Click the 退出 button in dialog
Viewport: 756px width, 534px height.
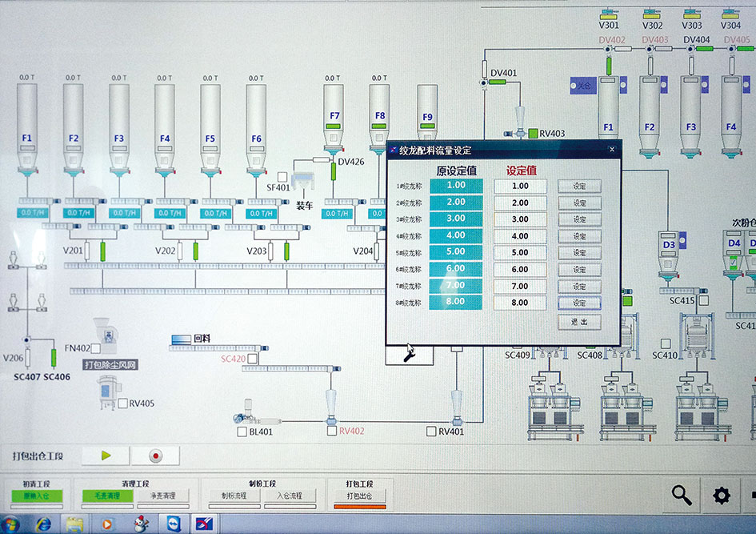(579, 322)
